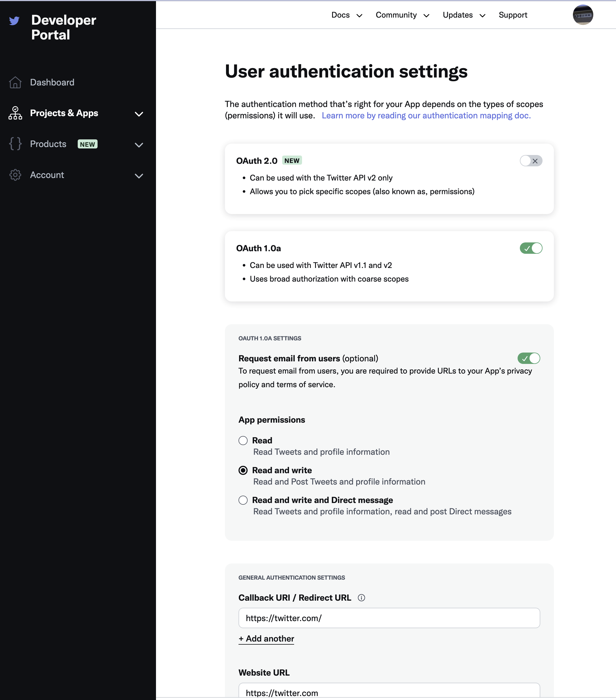
Task: Click the Products curly braces icon
Action: [x=15, y=144]
